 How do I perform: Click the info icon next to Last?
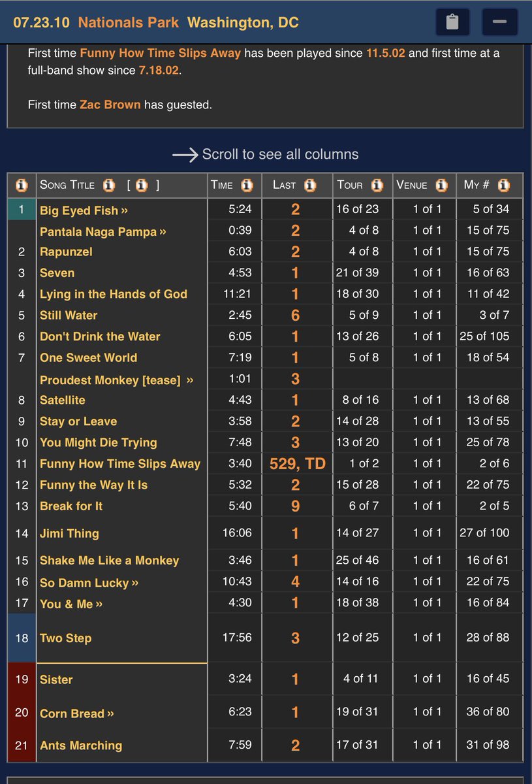coord(310,186)
